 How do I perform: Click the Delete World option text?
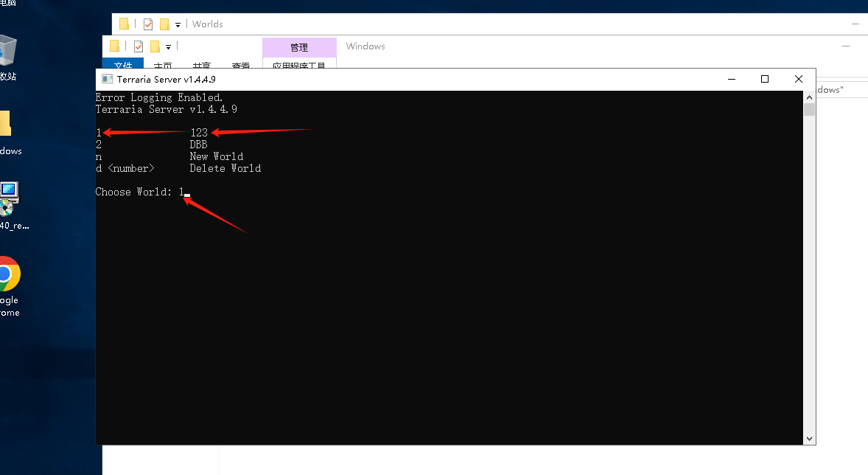(x=225, y=168)
